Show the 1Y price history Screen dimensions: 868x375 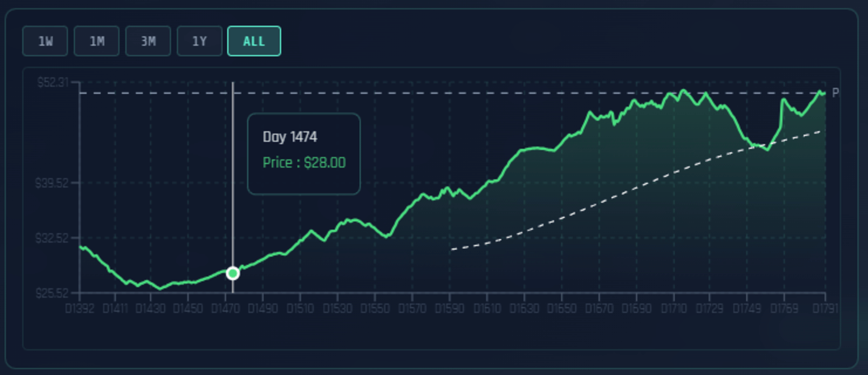[x=199, y=41]
